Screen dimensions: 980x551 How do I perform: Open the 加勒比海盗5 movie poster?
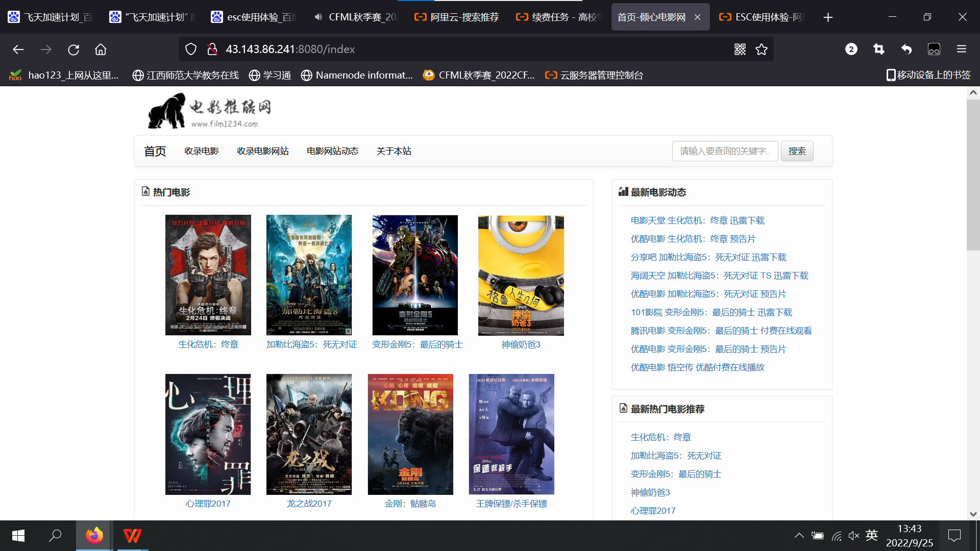tap(309, 275)
